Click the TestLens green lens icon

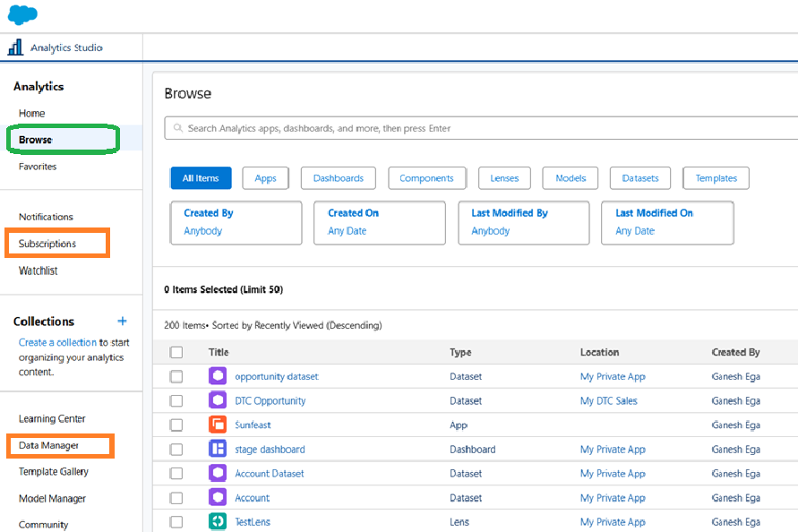(218, 521)
